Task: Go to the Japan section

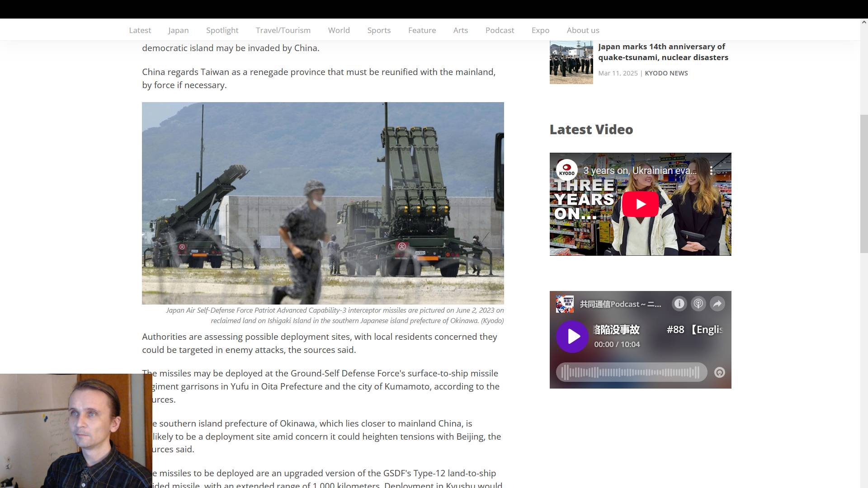Action: (178, 30)
